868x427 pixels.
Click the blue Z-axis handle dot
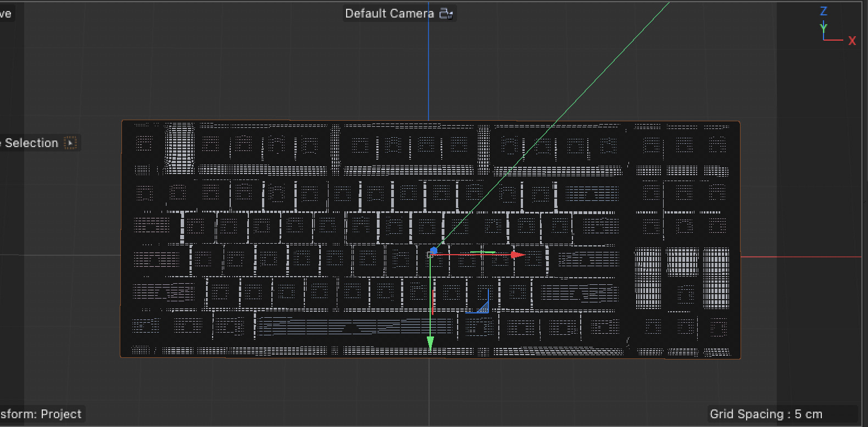[433, 251]
